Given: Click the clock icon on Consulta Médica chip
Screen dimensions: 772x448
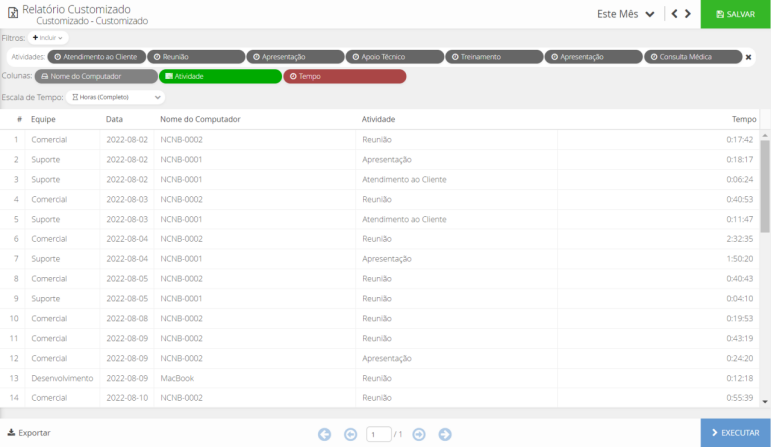Looking at the screenshot, I should click(x=654, y=57).
